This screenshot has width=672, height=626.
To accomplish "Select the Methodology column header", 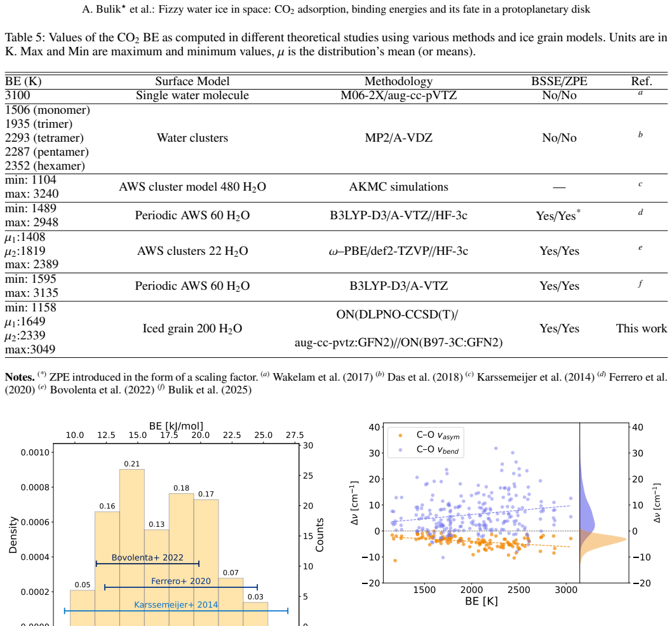I will (x=399, y=81).
